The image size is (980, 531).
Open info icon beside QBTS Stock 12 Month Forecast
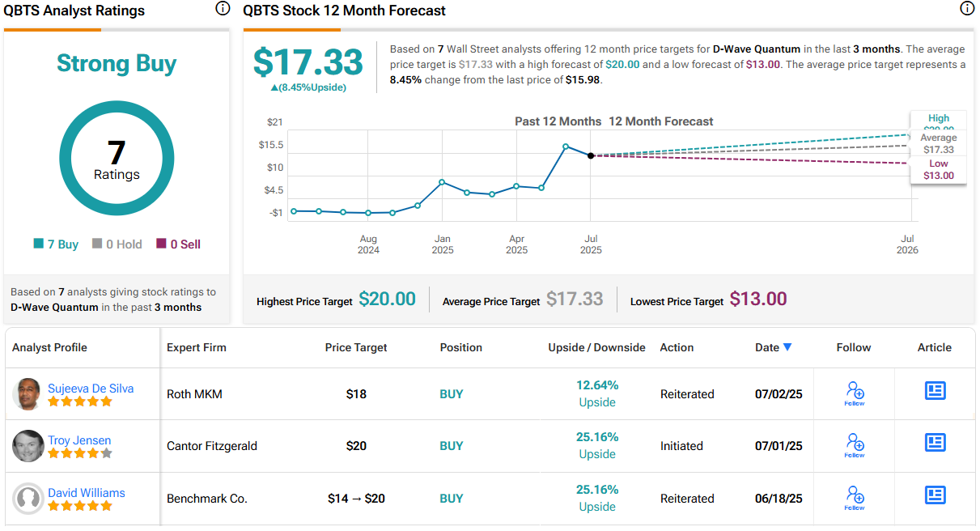pyautogui.click(x=966, y=9)
